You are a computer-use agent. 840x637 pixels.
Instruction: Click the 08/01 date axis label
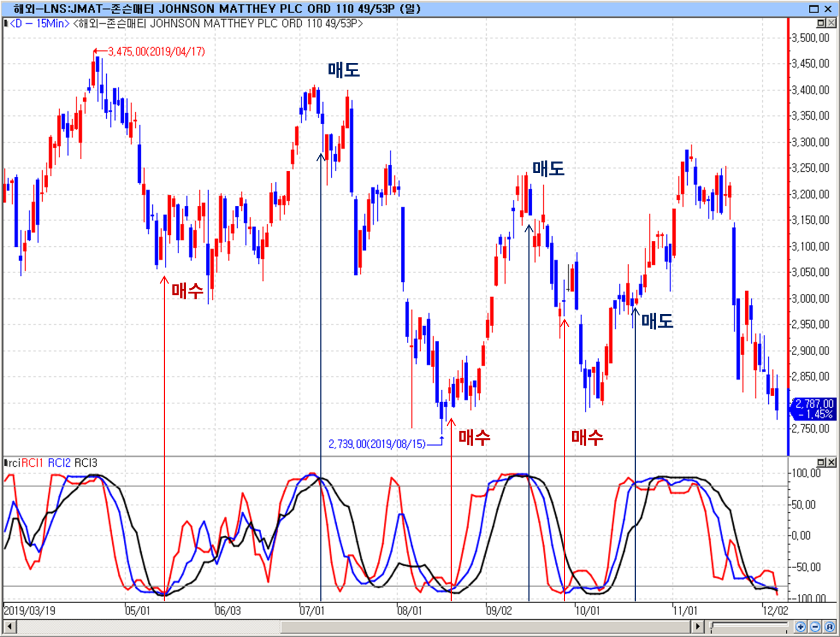[410, 611]
